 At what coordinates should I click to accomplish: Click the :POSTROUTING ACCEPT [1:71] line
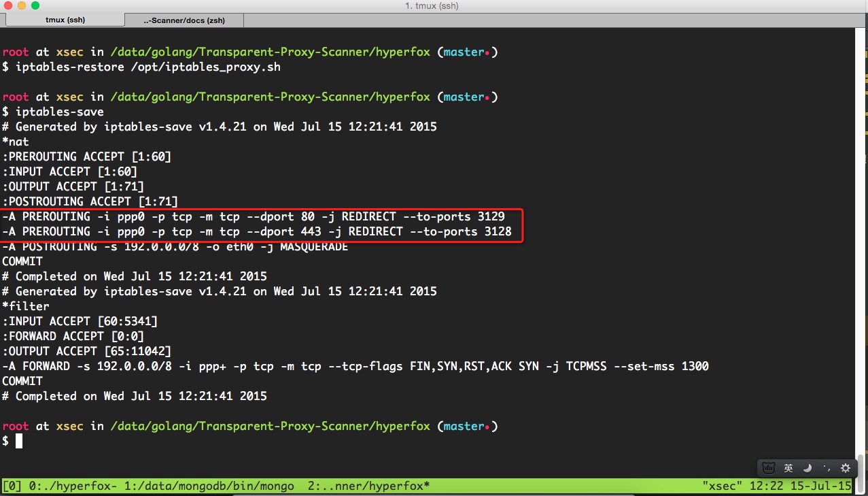click(x=90, y=201)
